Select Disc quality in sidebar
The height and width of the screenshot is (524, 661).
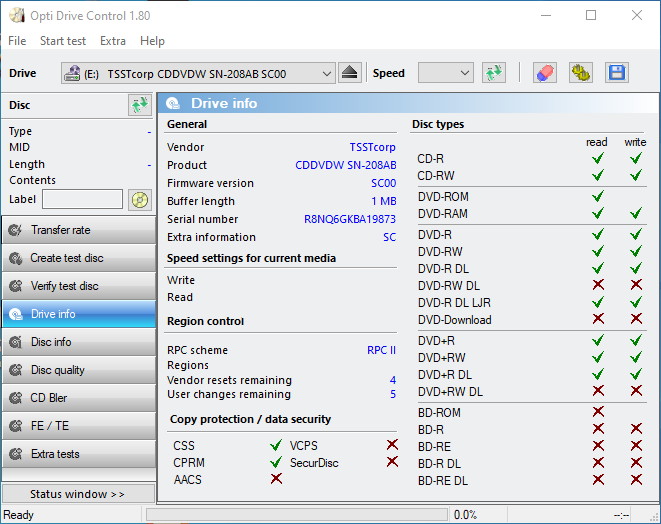(x=78, y=370)
